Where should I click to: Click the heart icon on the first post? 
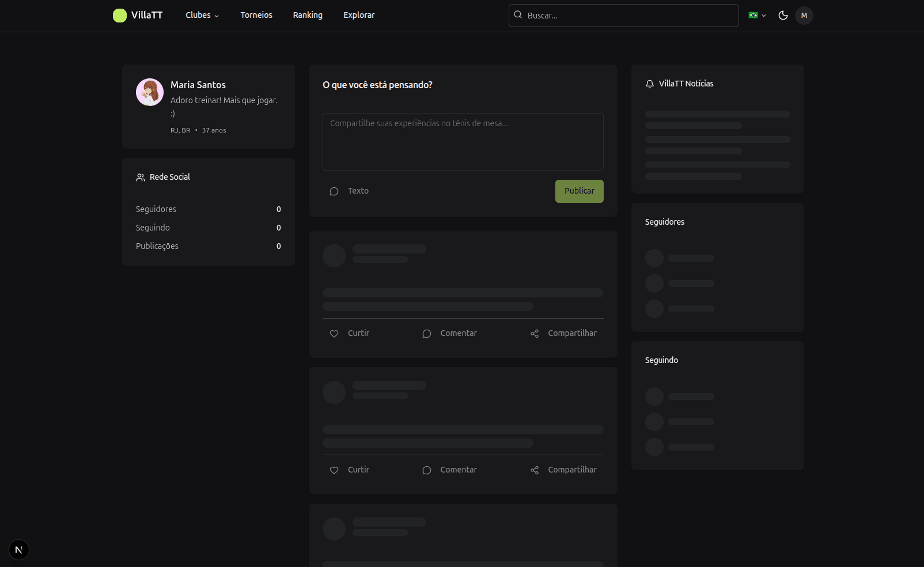click(x=334, y=334)
